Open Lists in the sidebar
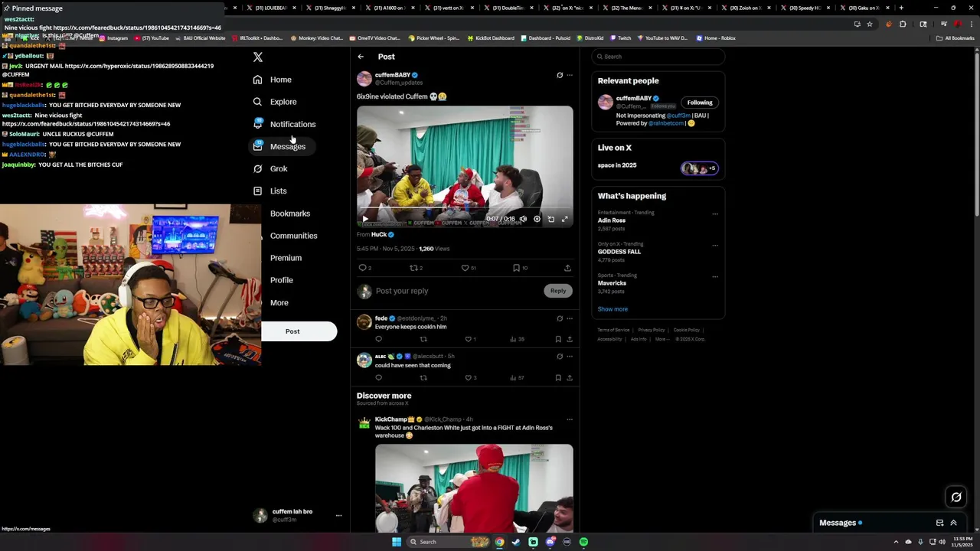Screen dimensions: 980x551 click(x=269, y=191)
